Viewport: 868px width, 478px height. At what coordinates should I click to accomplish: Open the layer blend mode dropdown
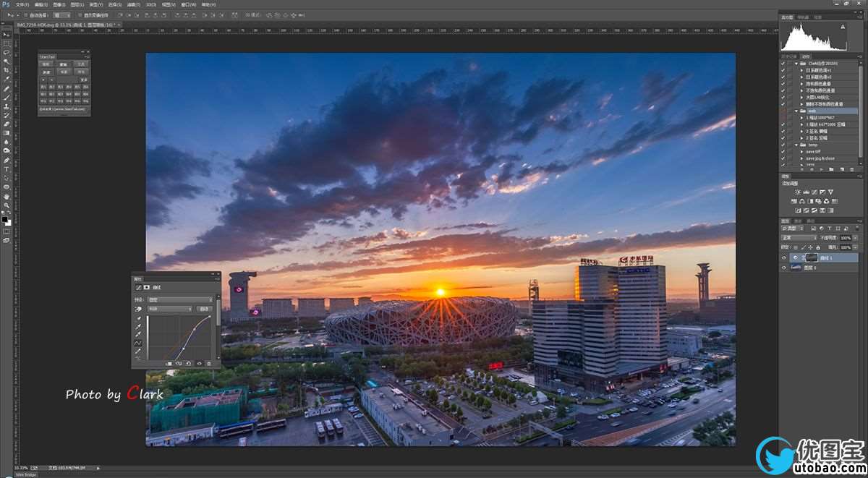tap(799, 238)
